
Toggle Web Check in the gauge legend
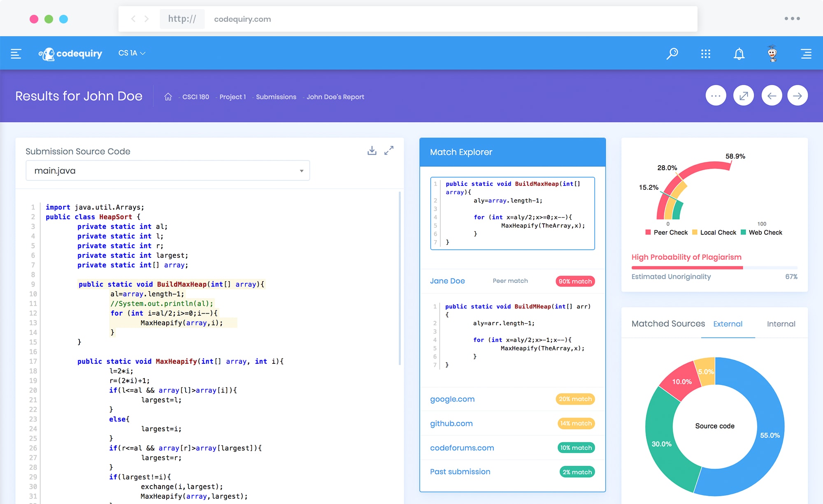tap(762, 232)
